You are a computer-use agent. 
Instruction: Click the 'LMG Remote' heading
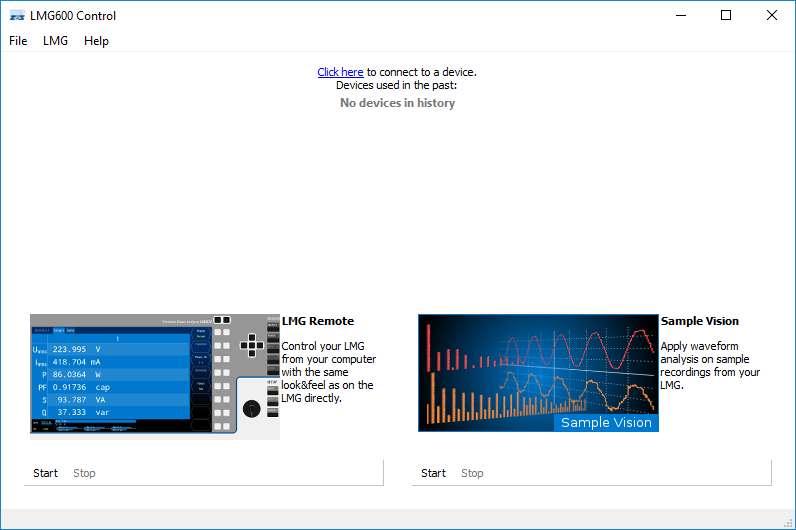pos(318,321)
